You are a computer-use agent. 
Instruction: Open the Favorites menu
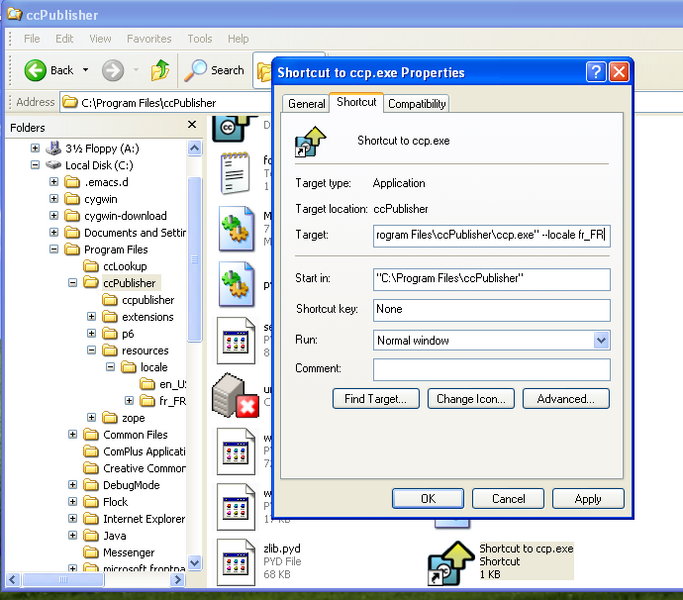[x=149, y=39]
